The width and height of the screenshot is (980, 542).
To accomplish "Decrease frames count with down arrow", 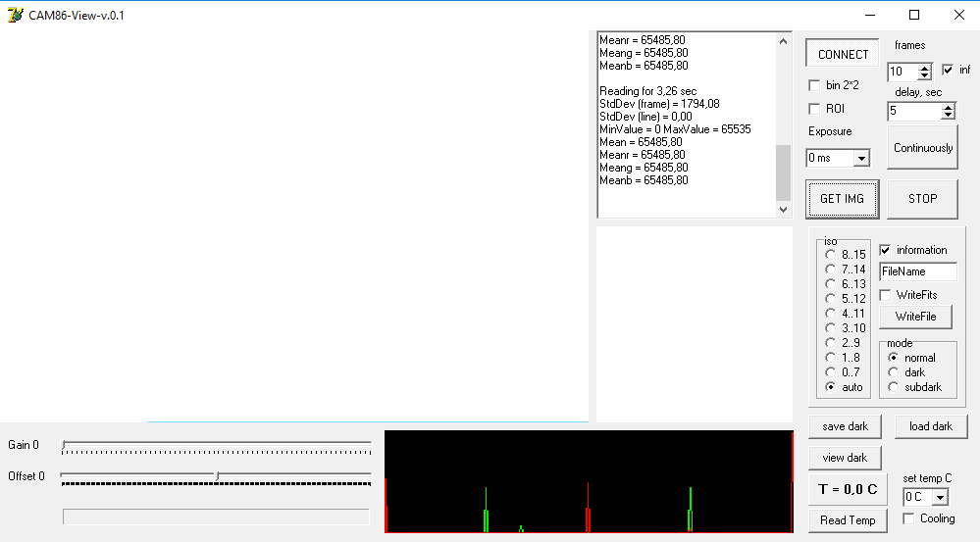I will click(x=925, y=74).
